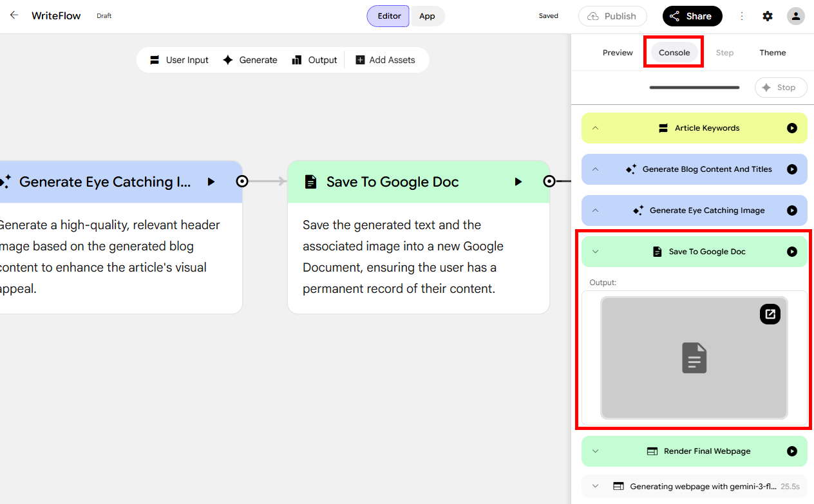Viewport: 814px width, 504px height.
Task: Switch to App mode
Action: [428, 16]
